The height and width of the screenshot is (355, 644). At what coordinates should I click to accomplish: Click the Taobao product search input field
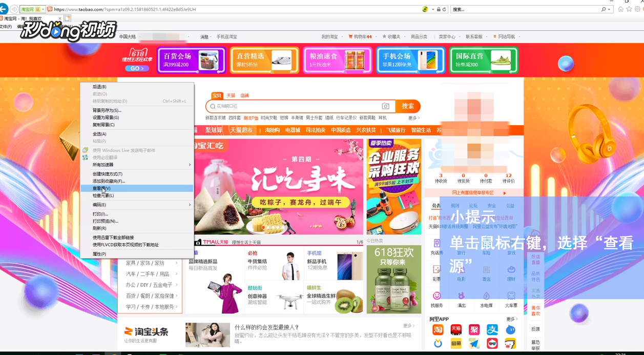click(297, 106)
